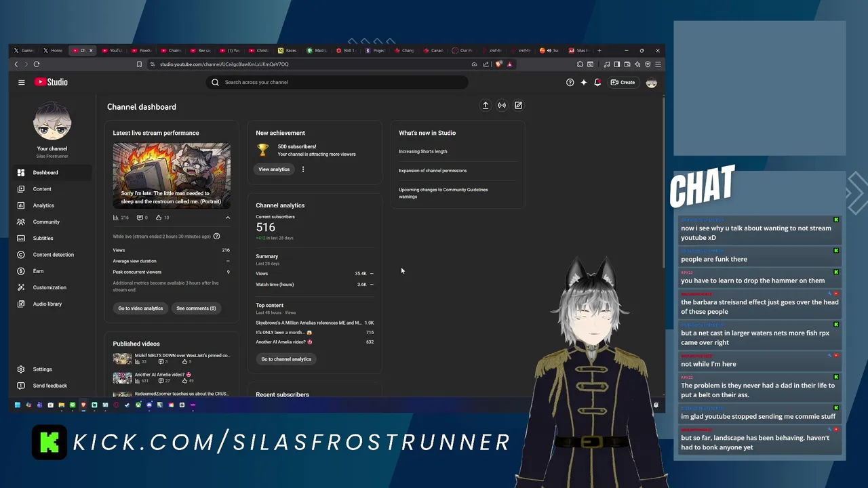The height and width of the screenshot is (488, 868).
Task: Open a new browser tab
Action: tap(599, 50)
